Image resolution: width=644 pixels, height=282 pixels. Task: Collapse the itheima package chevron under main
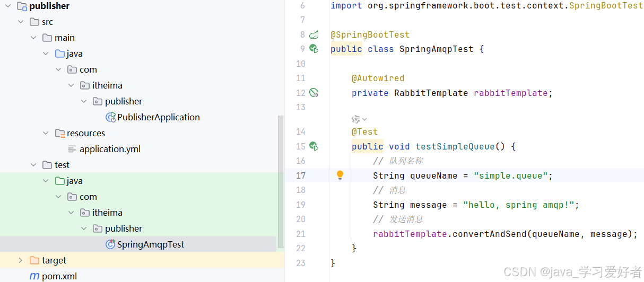pyautogui.click(x=72, y=85)
